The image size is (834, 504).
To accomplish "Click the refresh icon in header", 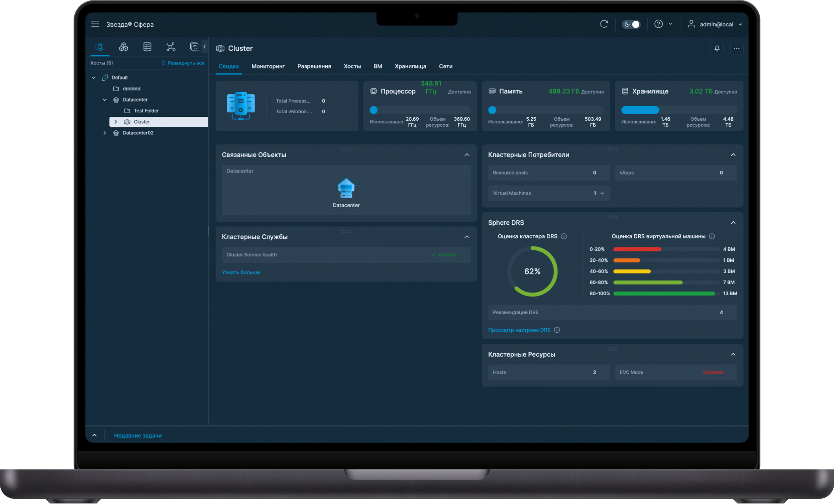I will point(604,24).
